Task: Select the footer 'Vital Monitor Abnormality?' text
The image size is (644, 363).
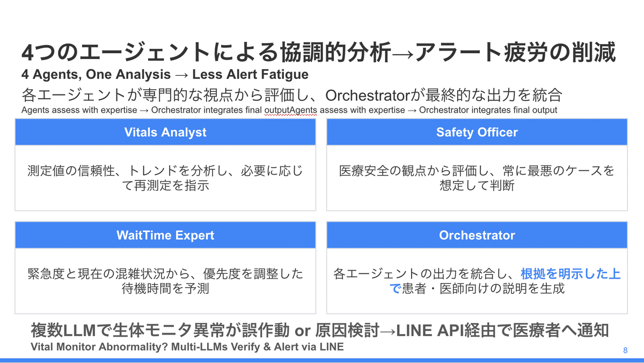Action: coord(101,347)
